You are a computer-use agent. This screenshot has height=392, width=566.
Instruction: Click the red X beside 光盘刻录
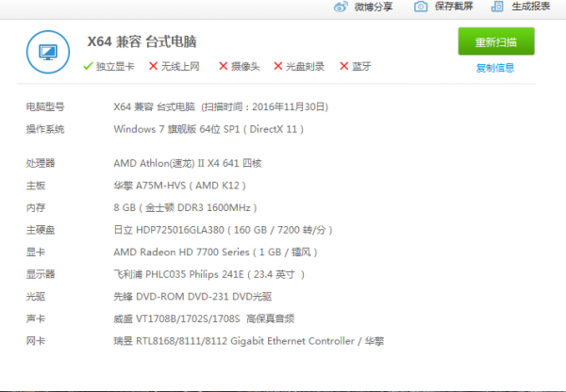[278, 66]
